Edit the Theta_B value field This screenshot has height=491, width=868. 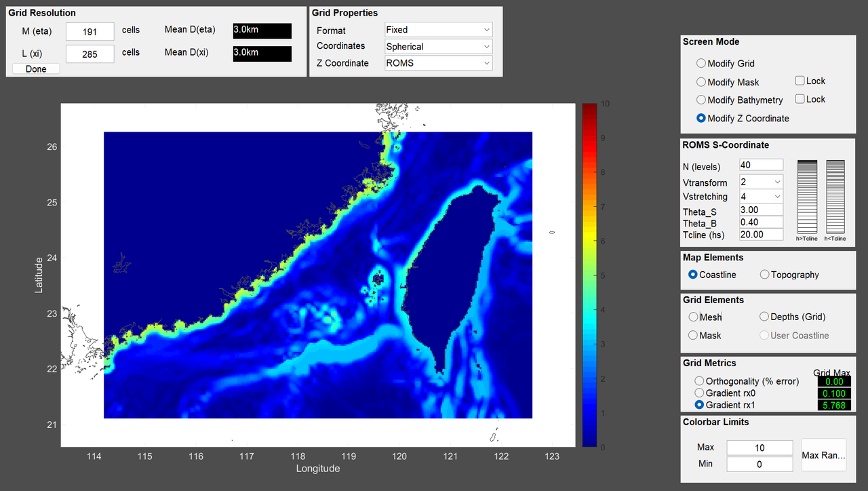tap(762, 222)
